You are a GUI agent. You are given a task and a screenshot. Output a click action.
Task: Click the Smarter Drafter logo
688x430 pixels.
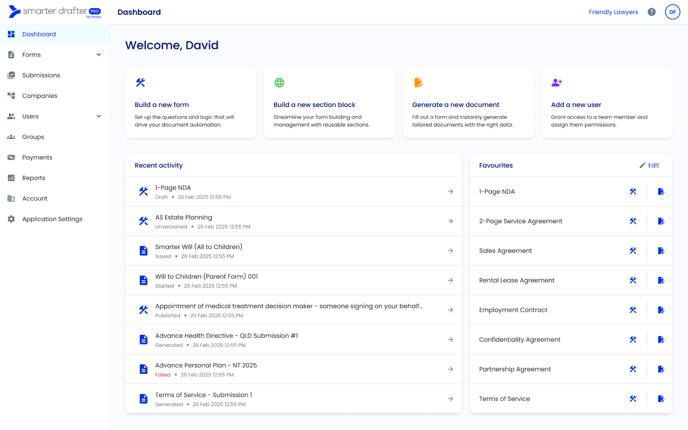[55, 12]
